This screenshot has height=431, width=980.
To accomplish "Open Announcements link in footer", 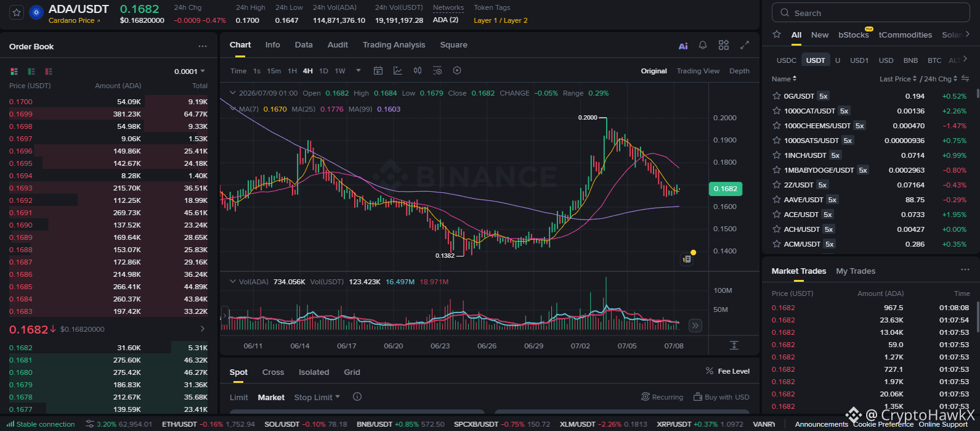I will [x=821, y=424].
